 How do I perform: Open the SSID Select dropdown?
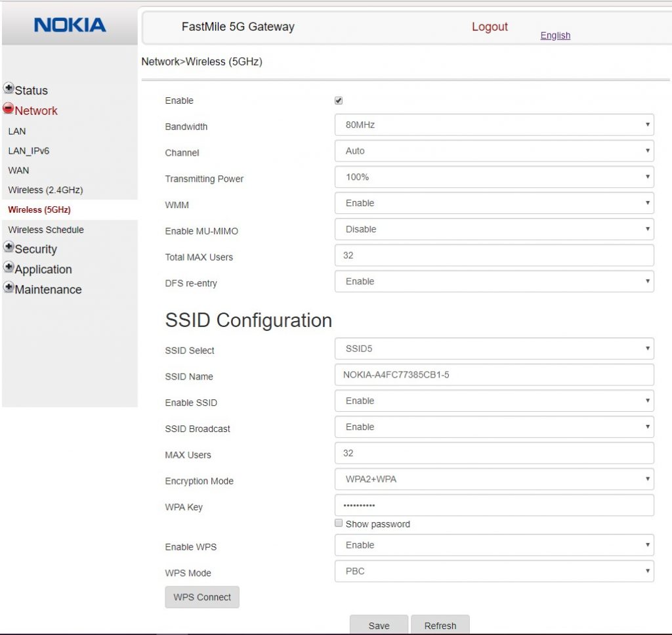(x=494, y=348)
